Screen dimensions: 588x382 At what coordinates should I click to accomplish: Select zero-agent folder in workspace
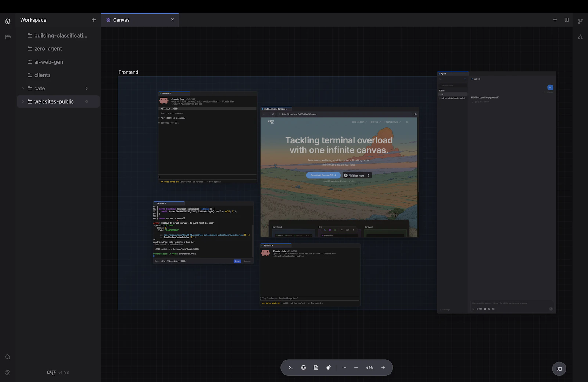tap(57, 49)
